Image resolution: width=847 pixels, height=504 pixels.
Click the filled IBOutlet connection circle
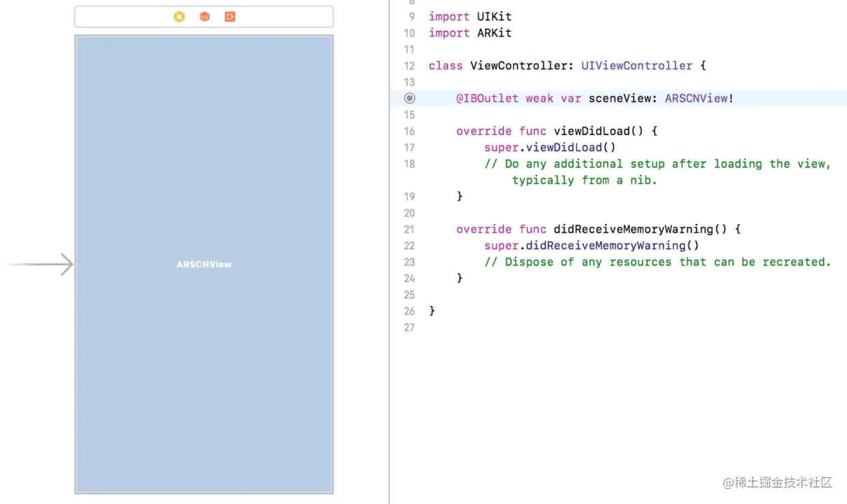click(x=409, y=98)
